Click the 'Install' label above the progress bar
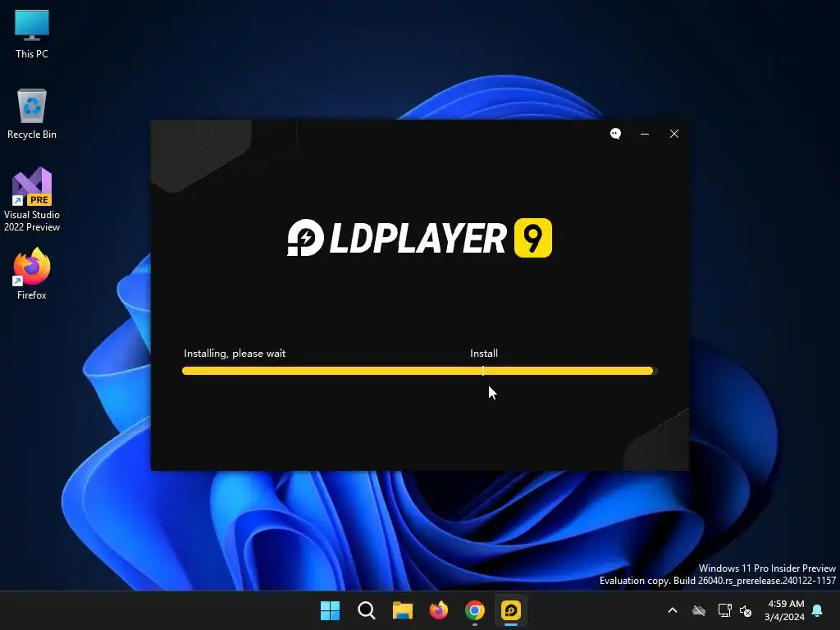 (x=484, y=354)
